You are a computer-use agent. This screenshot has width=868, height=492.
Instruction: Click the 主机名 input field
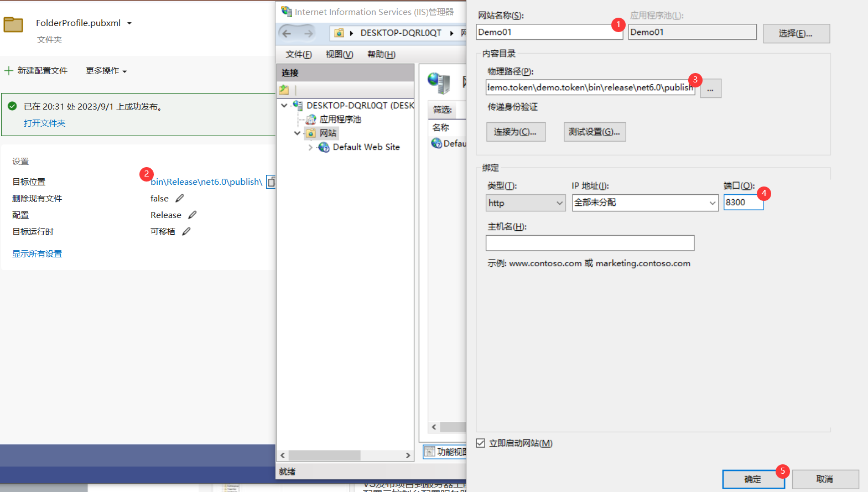pyautogui.click(x=590, y=243)
